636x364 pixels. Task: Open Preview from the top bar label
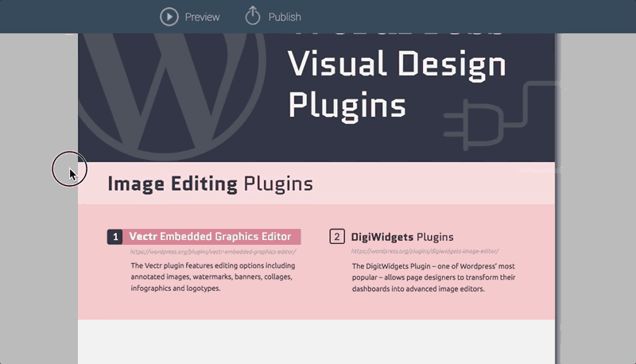click(x=202, y=17)
